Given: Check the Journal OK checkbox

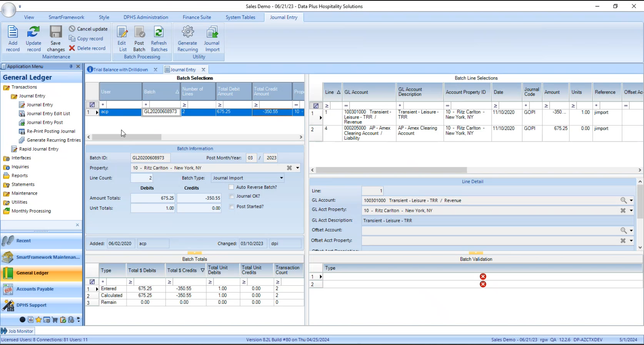Looking at the screenshot, I should point(232,196).
